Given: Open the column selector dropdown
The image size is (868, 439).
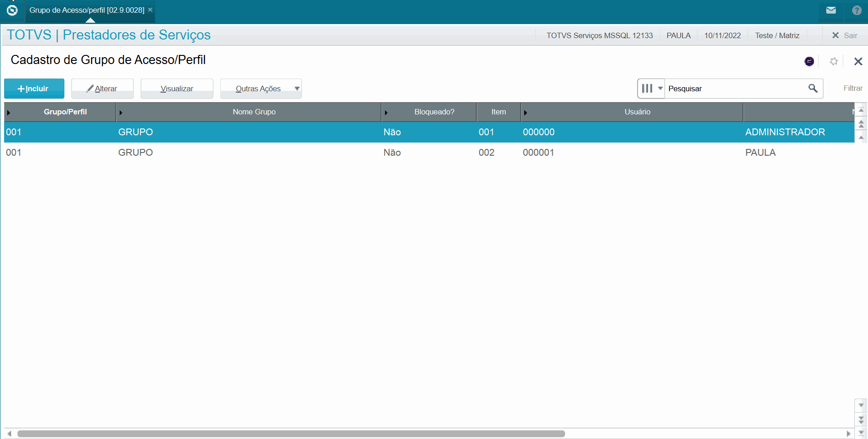Looking at the screenshot, I should click(x=651, y=89).
